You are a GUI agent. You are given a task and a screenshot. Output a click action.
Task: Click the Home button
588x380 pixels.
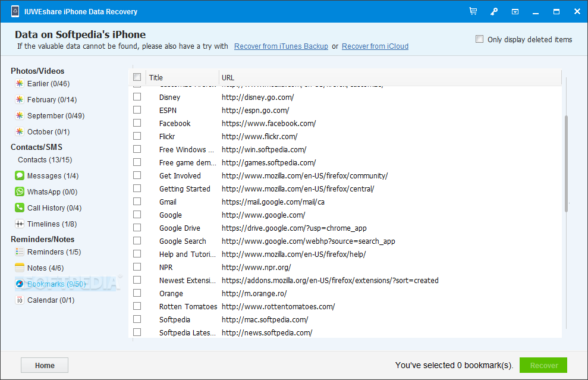click(x=45, y=365)
